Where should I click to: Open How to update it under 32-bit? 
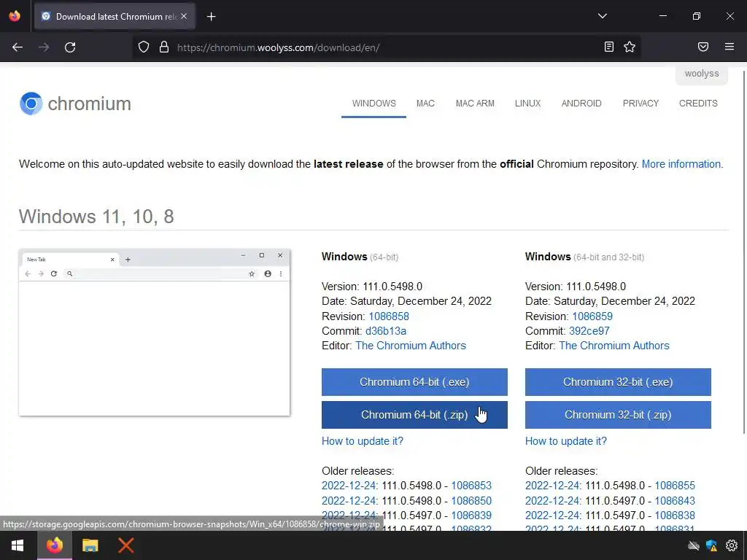(566, 441)
